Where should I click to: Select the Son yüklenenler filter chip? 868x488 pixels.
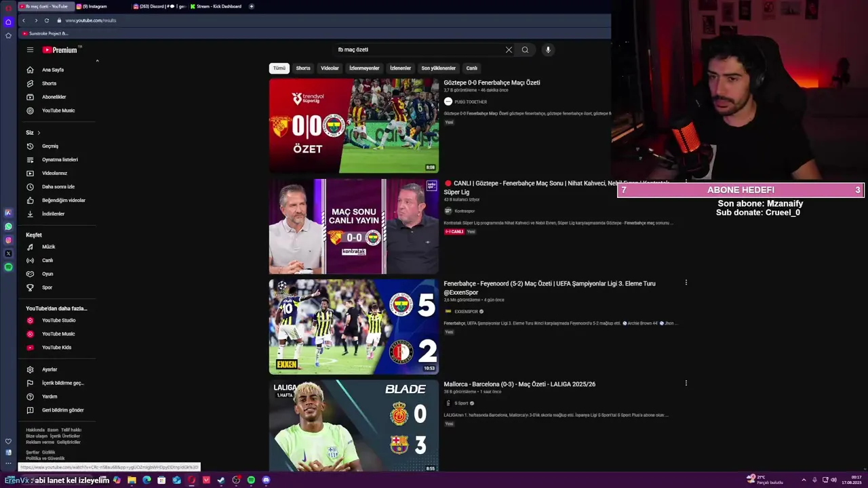[x=439, y=68]
